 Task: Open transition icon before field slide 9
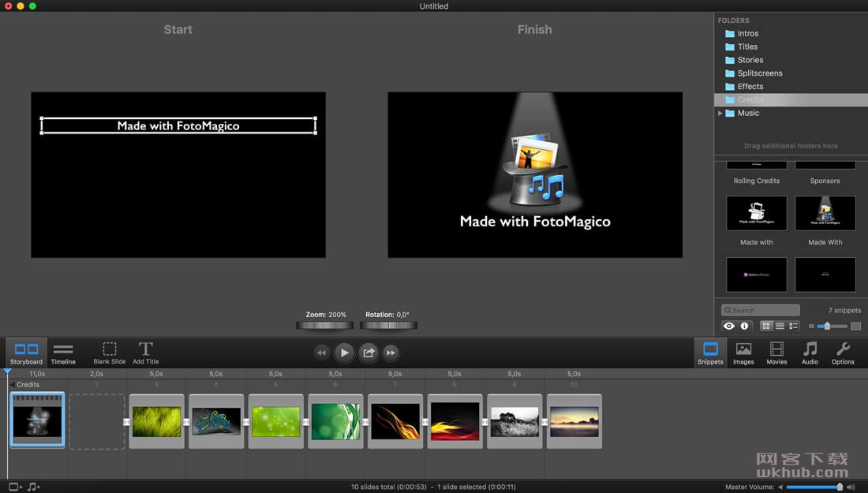point(485,422)
